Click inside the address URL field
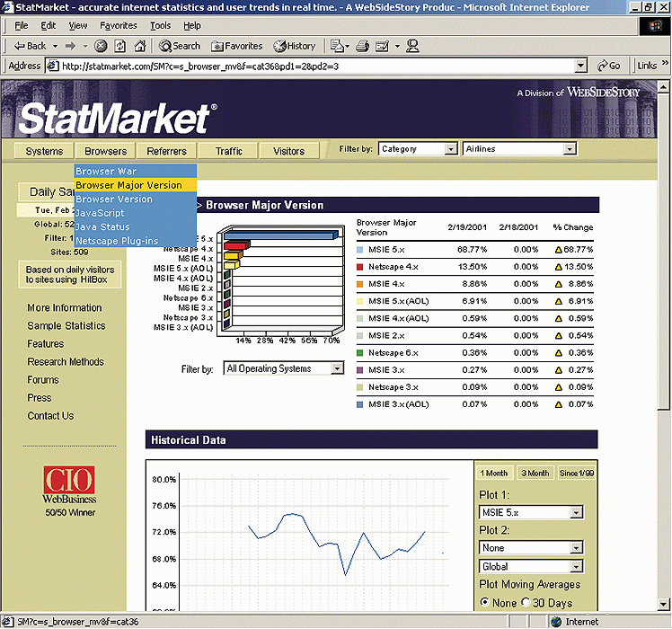Image resolution: width=672 pixels, height=629 pixels. point(317,66)
